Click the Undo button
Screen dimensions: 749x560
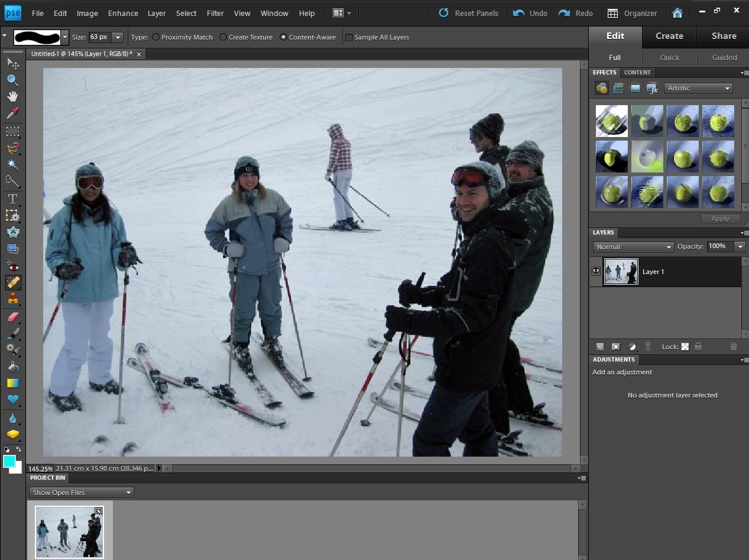[x=530, y=13]
